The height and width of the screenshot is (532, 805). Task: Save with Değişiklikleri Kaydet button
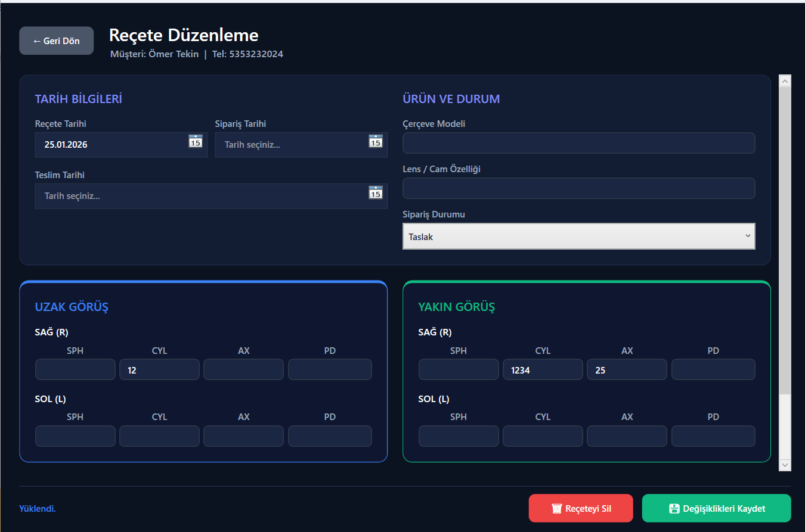(717, 508)
